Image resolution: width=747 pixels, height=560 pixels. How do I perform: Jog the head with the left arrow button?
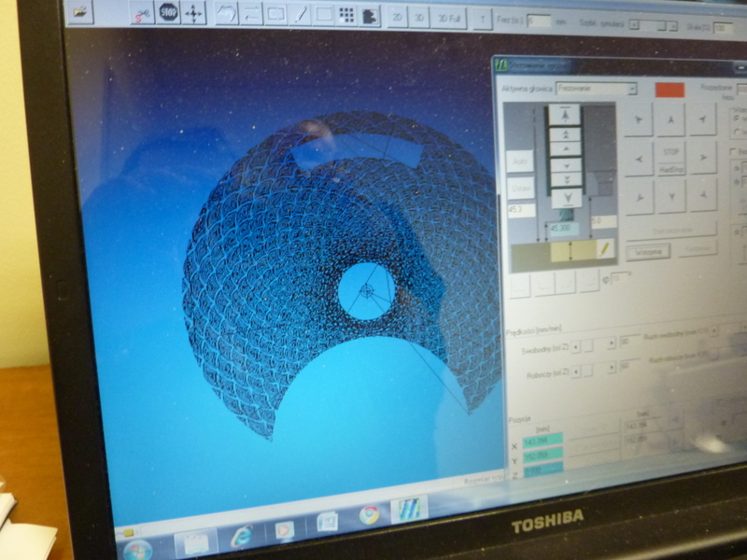(x=639, y=159)
